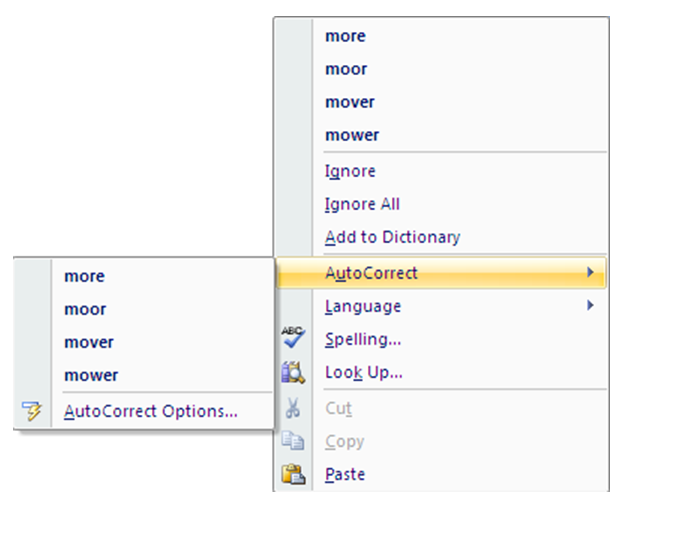Select "mower" suggestion in main context menu
692x542 pixels.
click(x=352, y=135)
